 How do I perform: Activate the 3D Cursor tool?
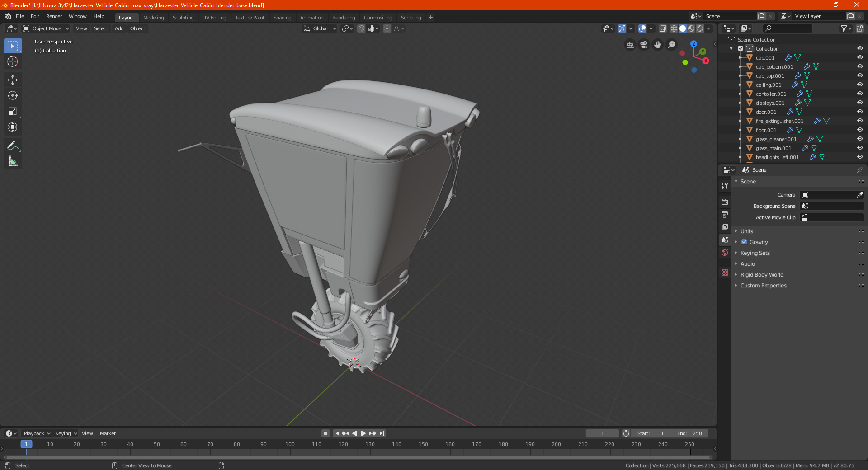13,62
